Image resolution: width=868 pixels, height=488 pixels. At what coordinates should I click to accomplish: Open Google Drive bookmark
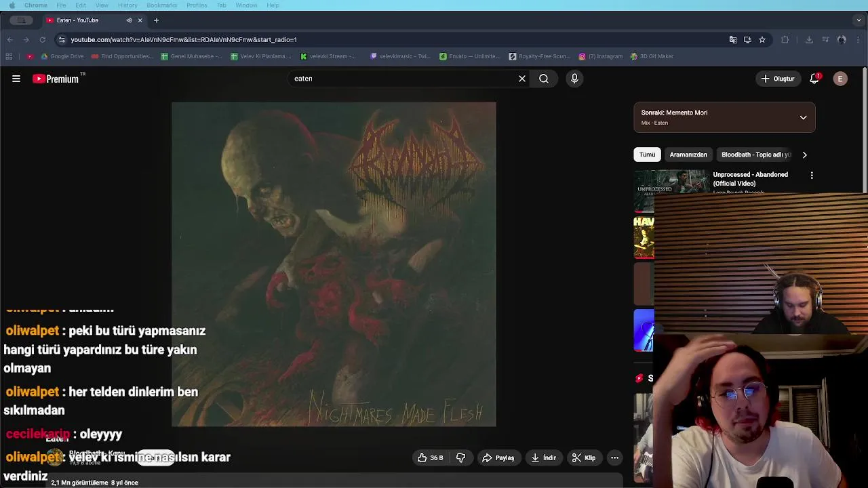[62, 56]
